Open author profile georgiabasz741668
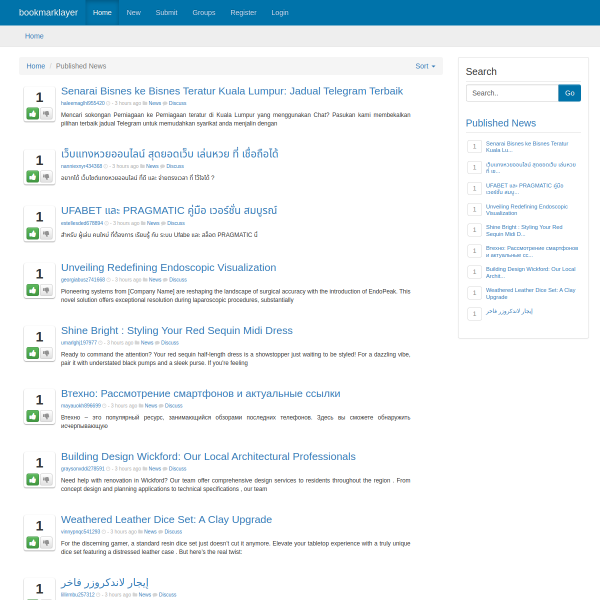This screenshot has height=600, width=600. pyautogui.click(x=83, y=280)
